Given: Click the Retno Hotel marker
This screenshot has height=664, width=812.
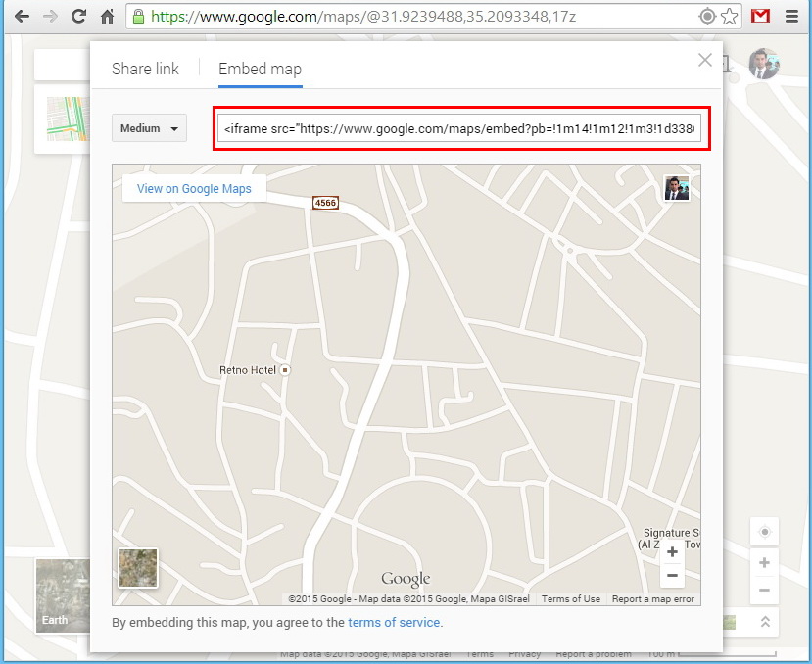Looking at the screenshot, I should coord(285,370).
